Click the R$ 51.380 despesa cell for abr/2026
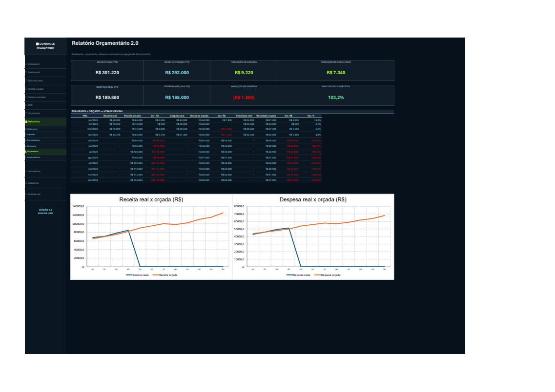 pos(182,135)
